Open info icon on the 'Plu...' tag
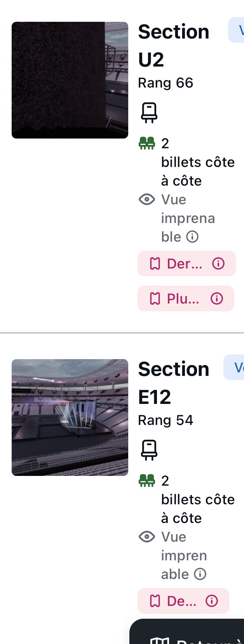 point(217,299)
